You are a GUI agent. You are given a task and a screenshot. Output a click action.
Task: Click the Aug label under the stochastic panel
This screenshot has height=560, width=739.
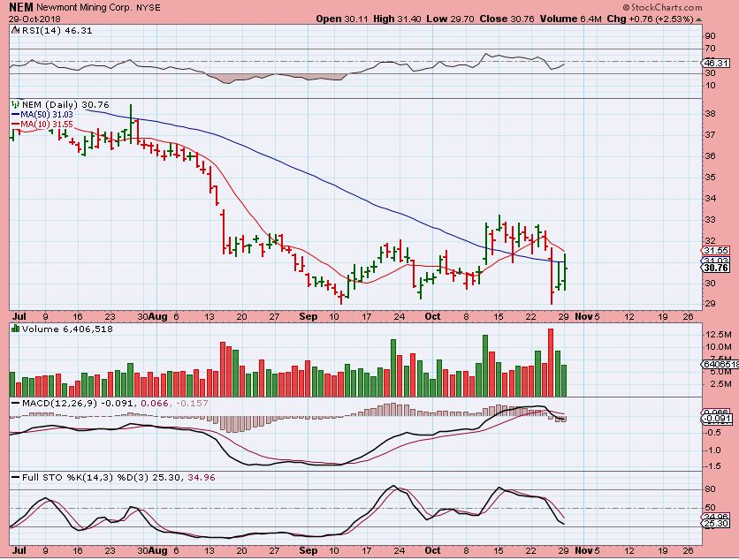click(157, 550)
